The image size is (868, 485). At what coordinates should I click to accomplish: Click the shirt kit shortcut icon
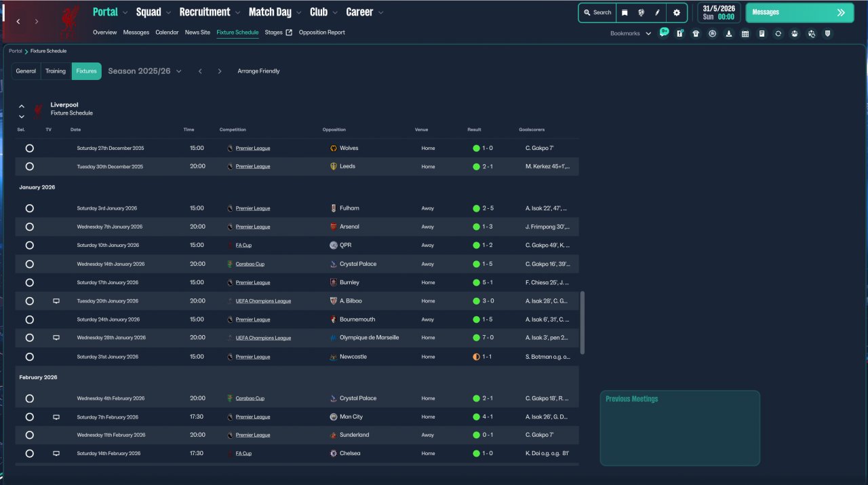click(x=696, y=33)
